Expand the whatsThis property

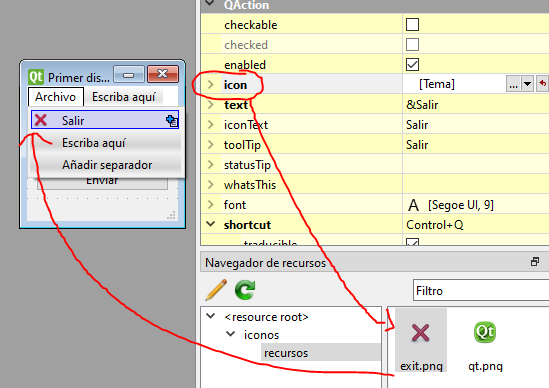(210, 184)
